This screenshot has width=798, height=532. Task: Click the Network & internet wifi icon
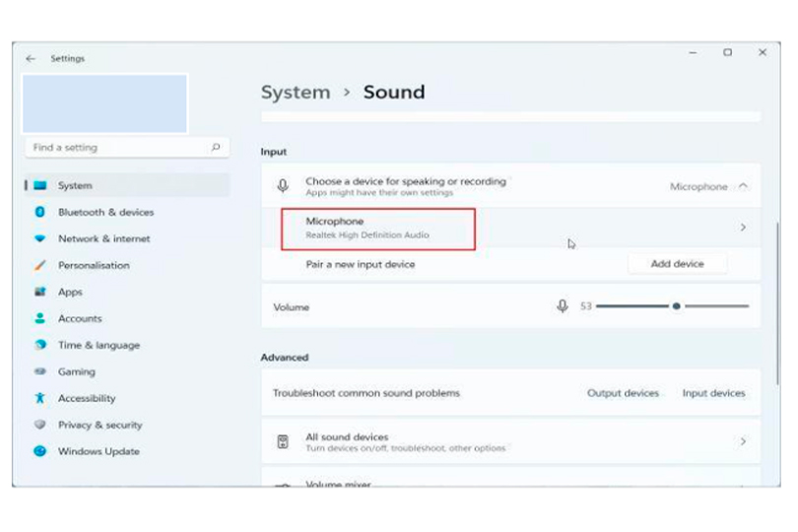click(x=40, y=239)
